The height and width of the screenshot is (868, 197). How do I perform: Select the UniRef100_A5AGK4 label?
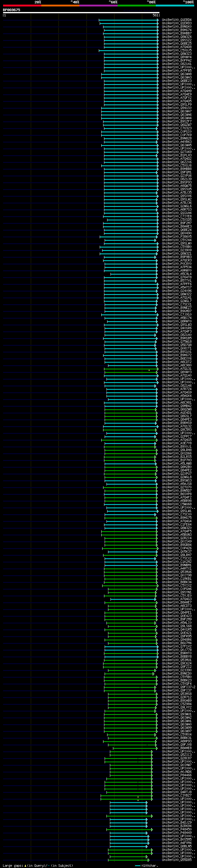(177, 396)
